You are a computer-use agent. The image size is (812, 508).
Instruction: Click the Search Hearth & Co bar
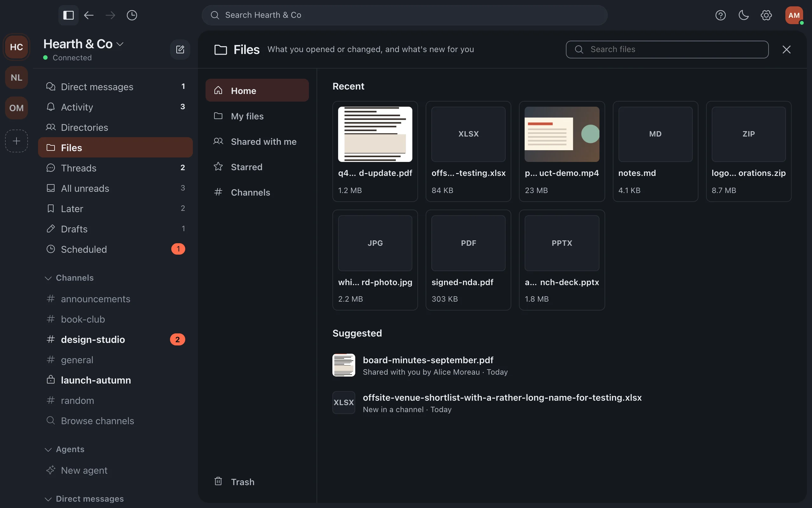(x=404, y=15)
